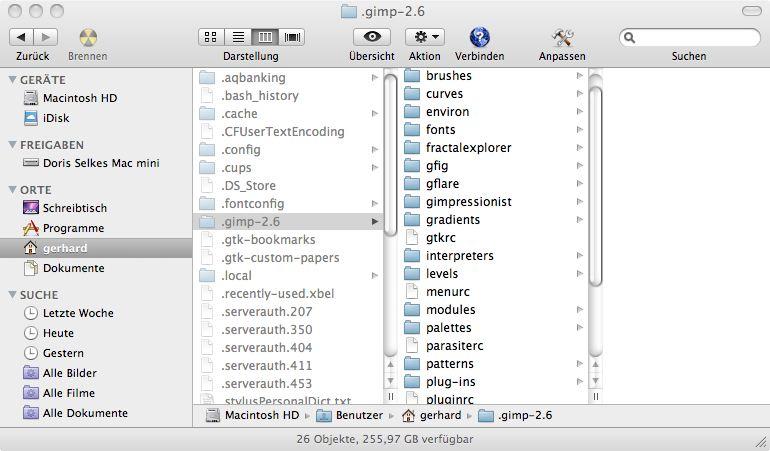Select iDisk in the sidebar
The image size is (770, 451).
pos(47,118)
